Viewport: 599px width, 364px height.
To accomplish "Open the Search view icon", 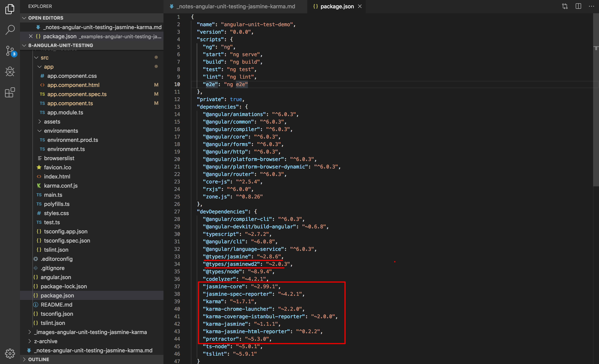I will click(x=10, y=30).
